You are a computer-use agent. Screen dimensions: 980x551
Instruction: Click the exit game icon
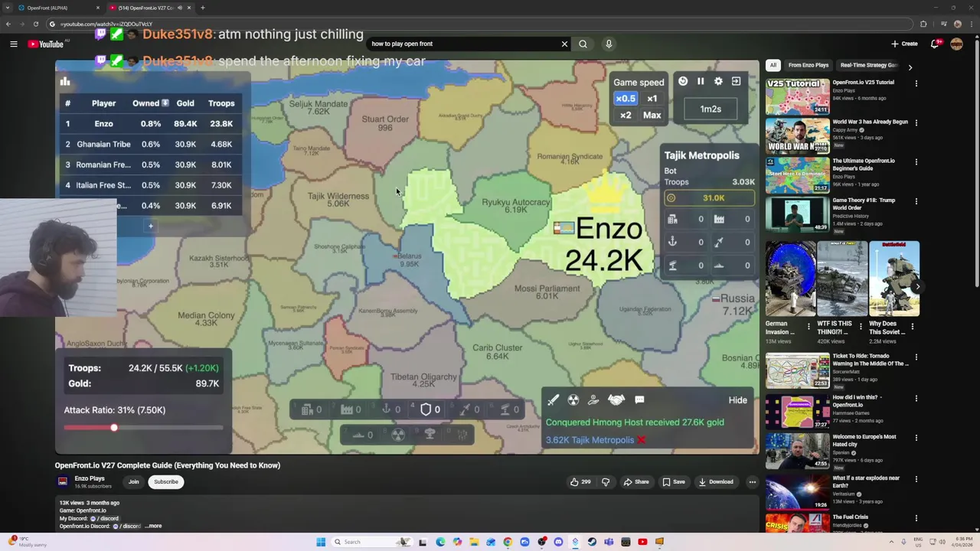tap(736, 81)
